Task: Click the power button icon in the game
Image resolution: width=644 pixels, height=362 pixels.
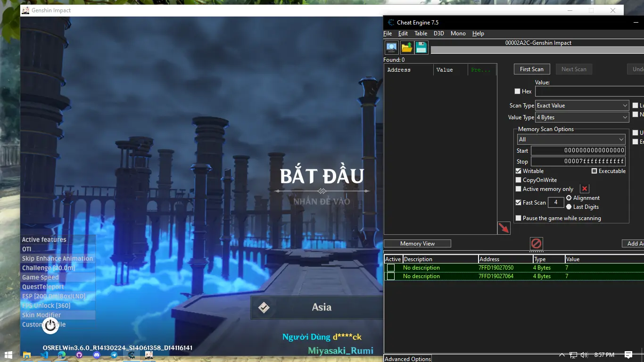Action: 50,325
